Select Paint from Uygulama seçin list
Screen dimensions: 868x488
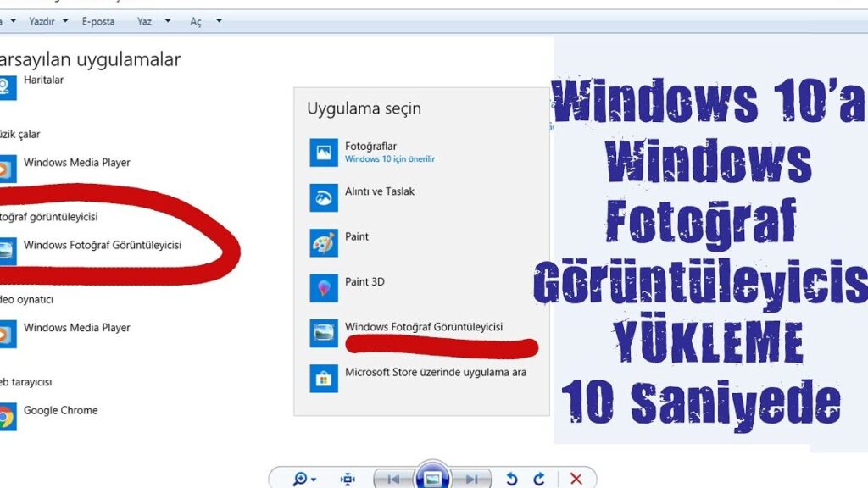point(356,237)
